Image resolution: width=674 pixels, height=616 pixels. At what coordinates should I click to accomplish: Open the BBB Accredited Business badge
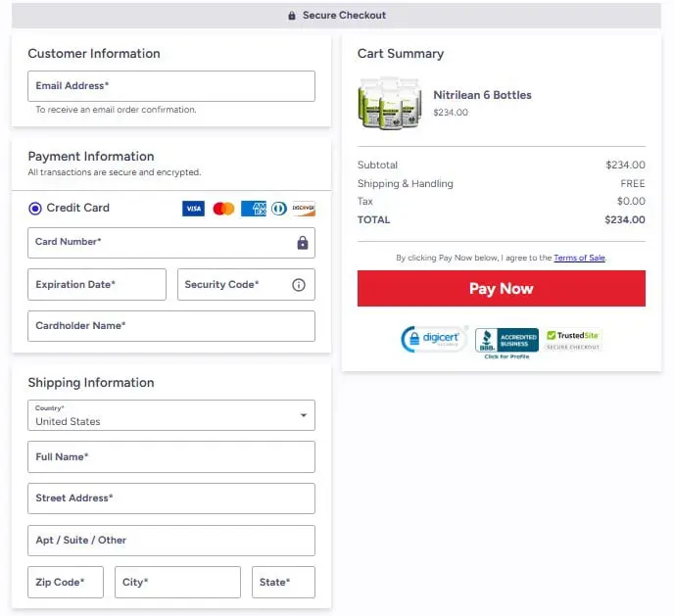click(x=506, y=340)
